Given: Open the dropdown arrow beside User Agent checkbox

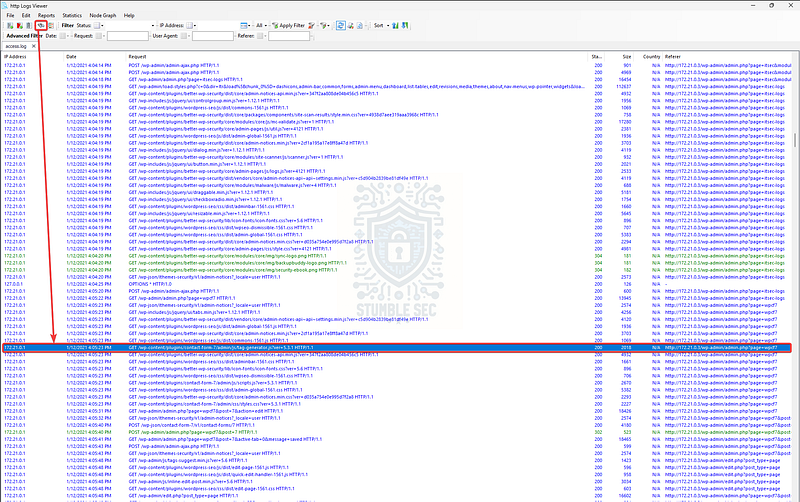Looking at the screenshot, I should coord(189,36).
